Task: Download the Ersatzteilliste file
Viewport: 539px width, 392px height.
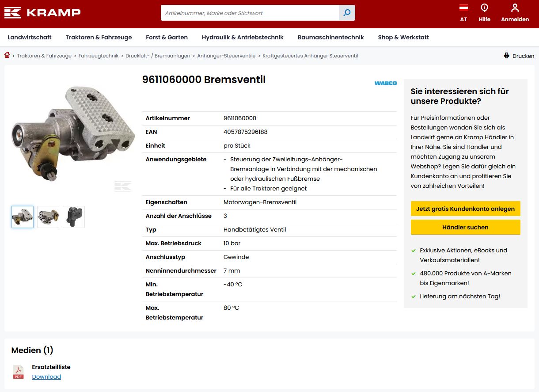Action: point(46,377)
